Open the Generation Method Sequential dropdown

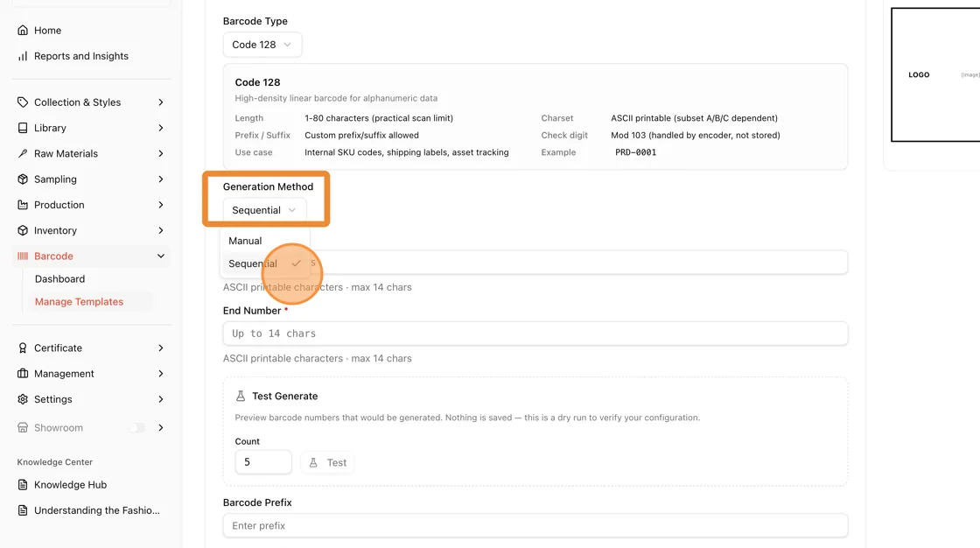(x=264, y=210)
